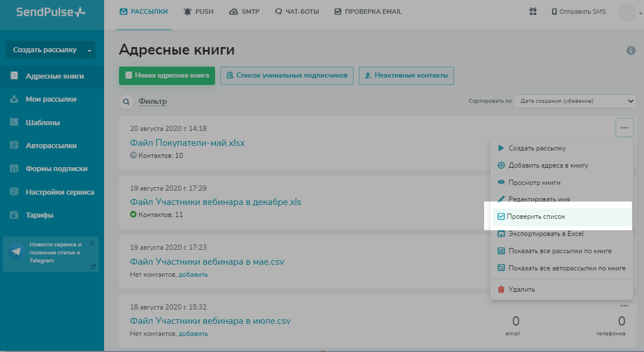Open the ПРОВЕРКА EMAIL tab

click(368, 11)
